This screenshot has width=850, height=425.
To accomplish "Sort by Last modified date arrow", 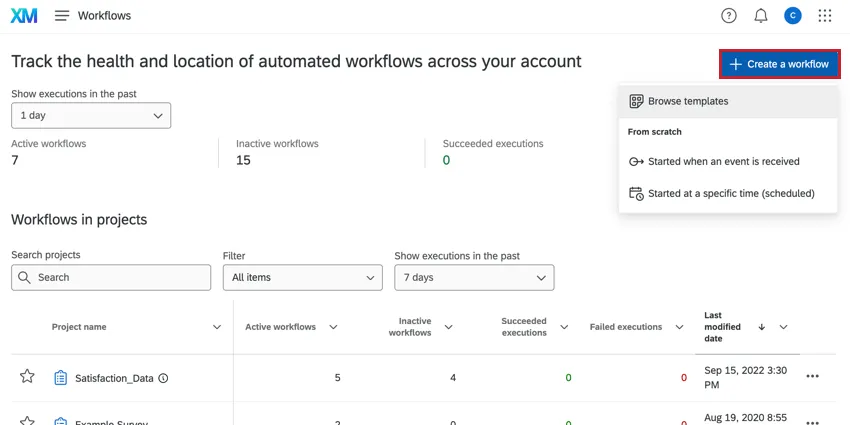I will pos(761,327).
